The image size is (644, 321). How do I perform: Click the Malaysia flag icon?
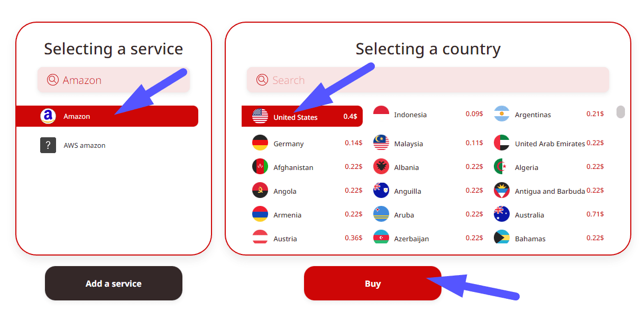coord(381,143)
